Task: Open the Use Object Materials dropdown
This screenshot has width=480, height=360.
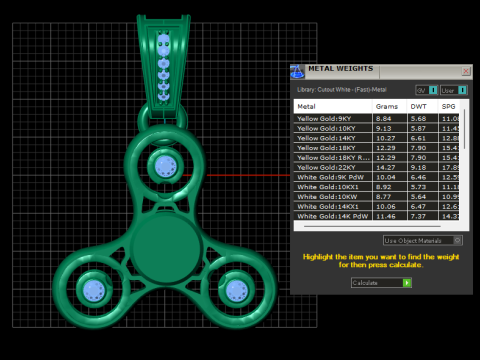Action: coord(422,240)
